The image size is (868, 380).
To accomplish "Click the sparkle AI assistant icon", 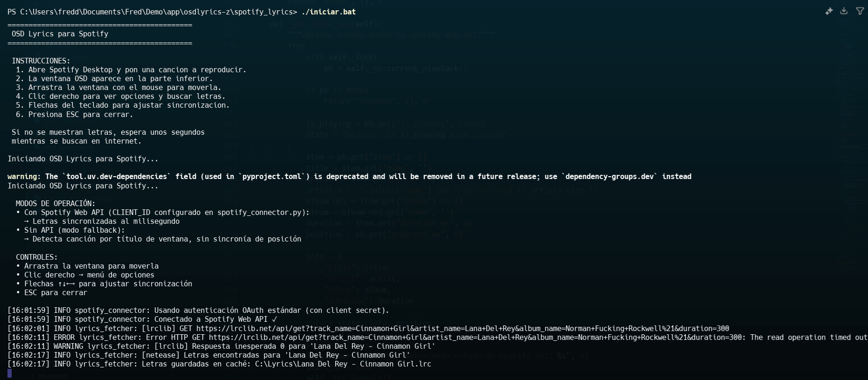I will click(x=829, y=11).
